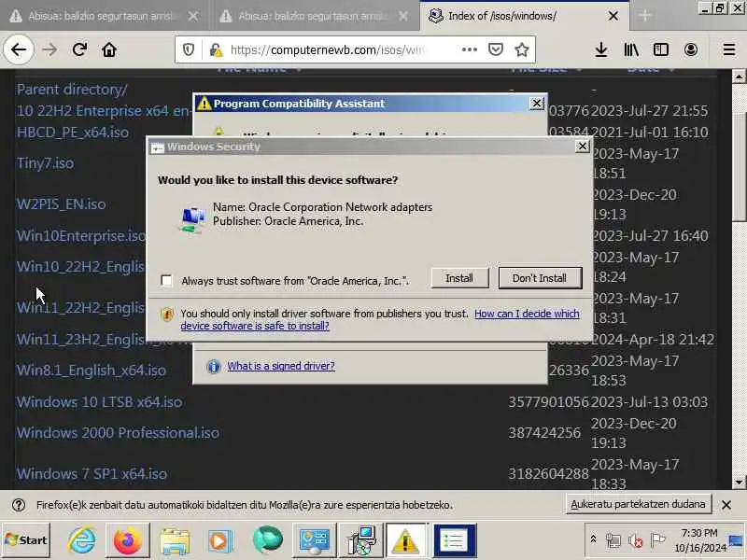This screenshot has width=747, height=560.
Task: Click 2023-Jul-13 03:03 date text
Action: [649, 402]
